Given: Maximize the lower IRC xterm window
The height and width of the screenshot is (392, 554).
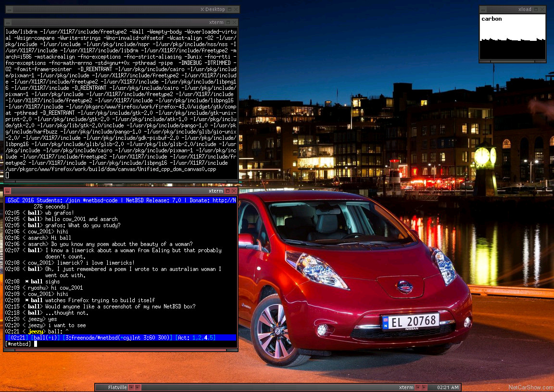Looking at the screenshot, I should (228, 191).
